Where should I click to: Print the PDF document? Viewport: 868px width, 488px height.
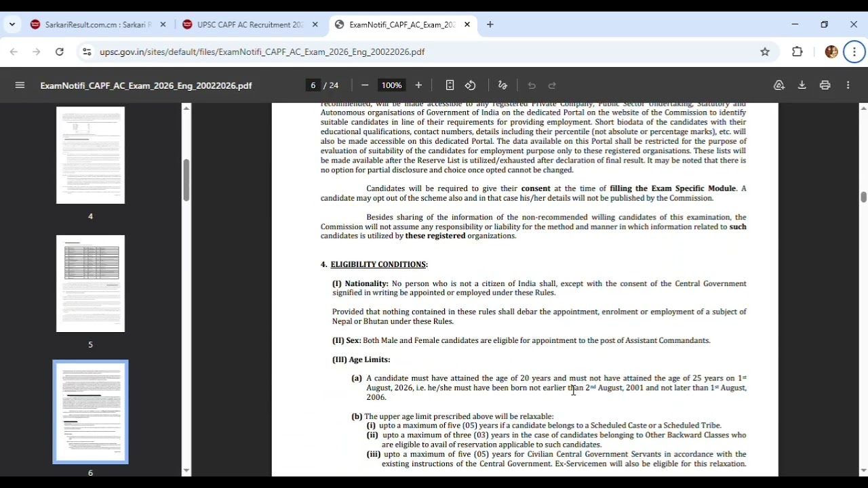click(x=825, y=85)
